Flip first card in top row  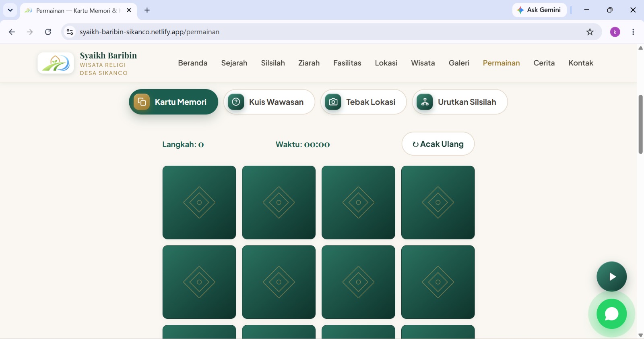tap(199, 202)
